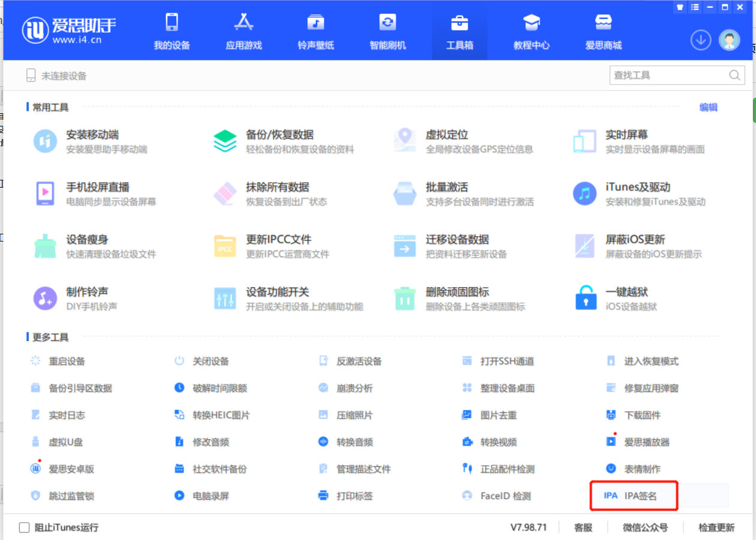The width and height of the screenshot is (756, 540).
Task: Open the 批量激活 icon
Action: tap(405, 194)
